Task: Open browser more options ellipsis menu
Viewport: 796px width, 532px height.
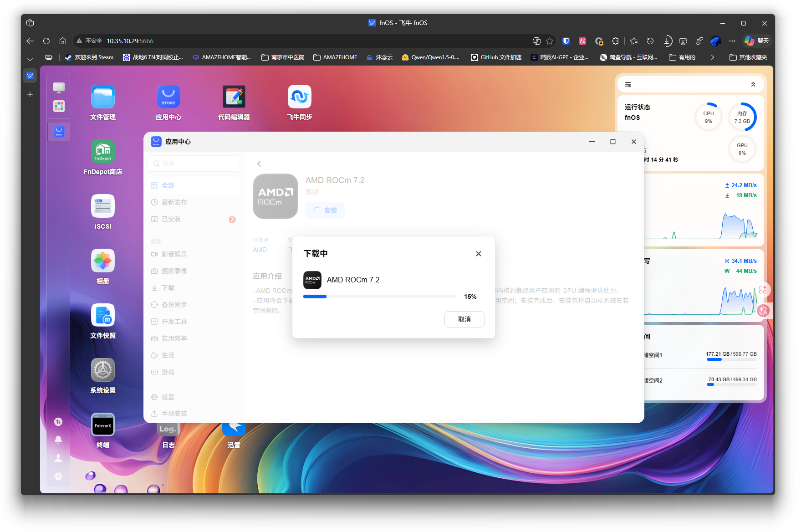Action: pyautogui.click(x=732, y=41)
